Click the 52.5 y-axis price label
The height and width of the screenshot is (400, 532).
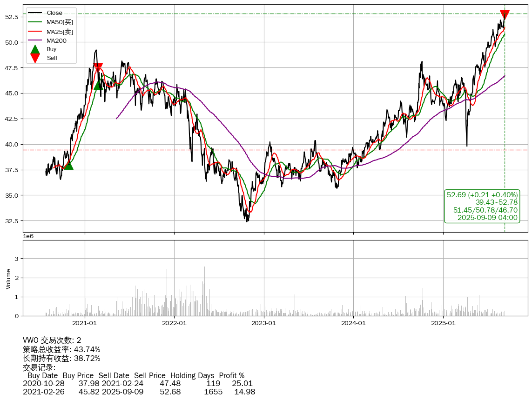[12, 17]
